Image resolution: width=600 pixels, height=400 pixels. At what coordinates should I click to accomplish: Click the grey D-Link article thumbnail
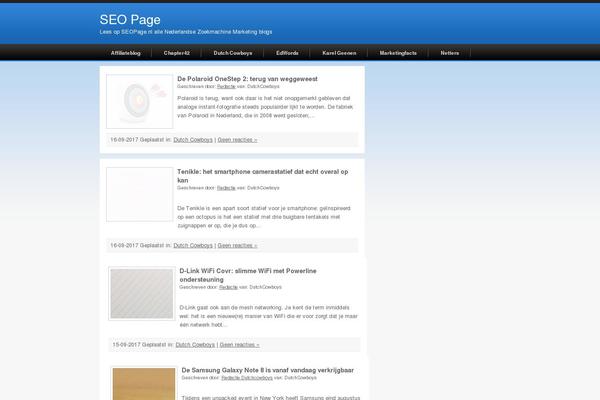coord(142,294)
